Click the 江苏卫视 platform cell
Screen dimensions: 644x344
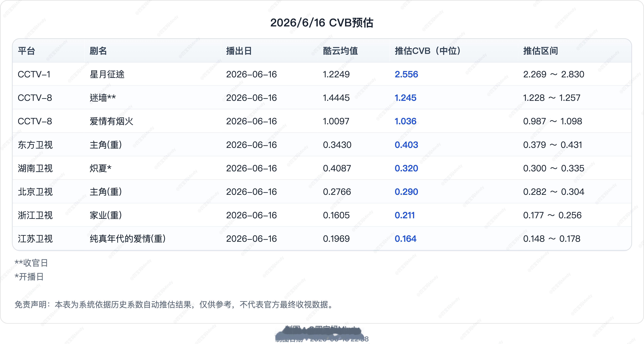point(35,239)
